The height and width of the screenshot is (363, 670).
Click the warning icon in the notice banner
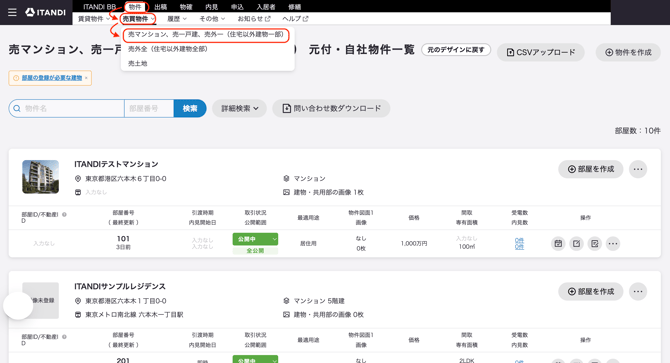click(x=16, y=78)
